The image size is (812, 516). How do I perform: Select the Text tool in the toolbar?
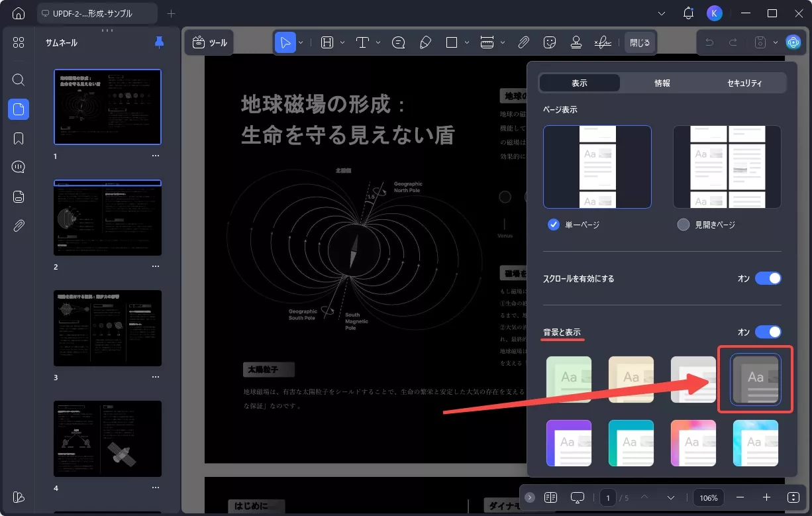[x=363, y=42]
